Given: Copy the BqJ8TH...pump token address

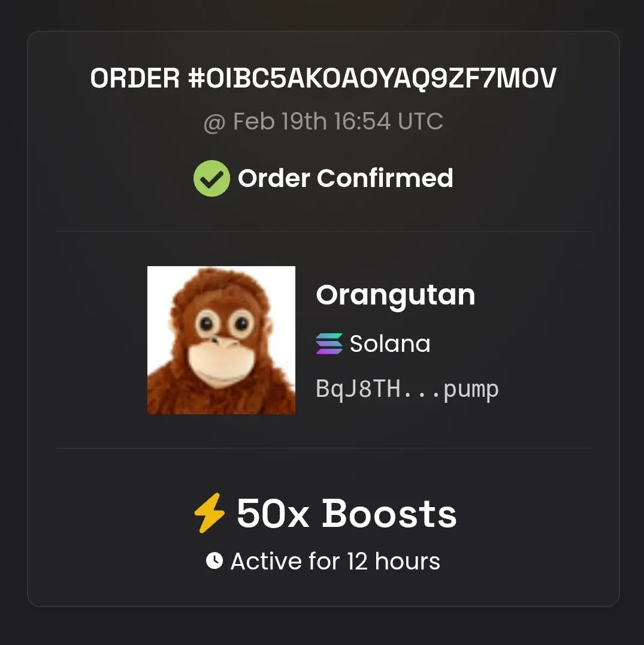Looking at the screenshot, I should tap(407, 389).
